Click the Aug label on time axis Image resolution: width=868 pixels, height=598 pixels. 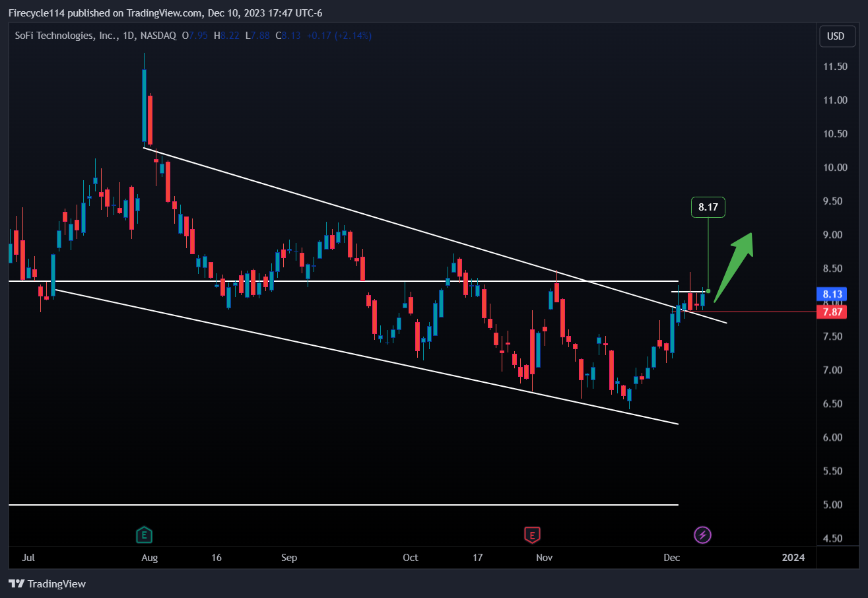click(150, 558)
